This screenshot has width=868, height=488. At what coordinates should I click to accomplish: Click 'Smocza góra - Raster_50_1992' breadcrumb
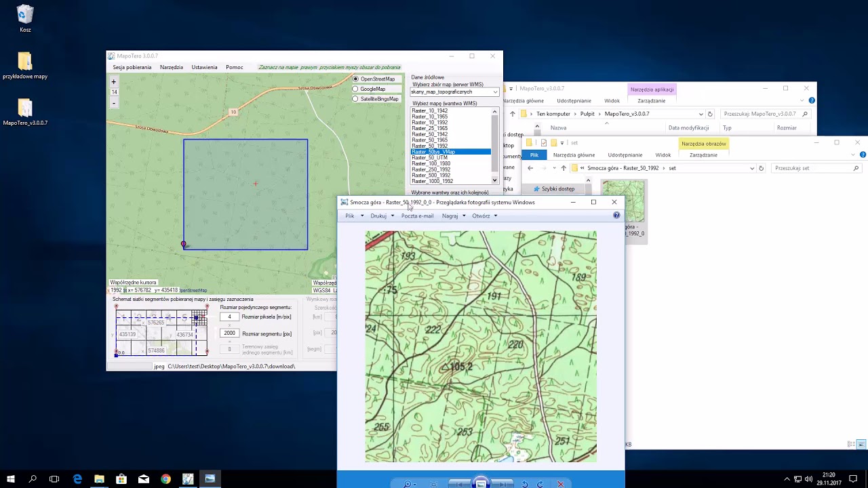623,168
